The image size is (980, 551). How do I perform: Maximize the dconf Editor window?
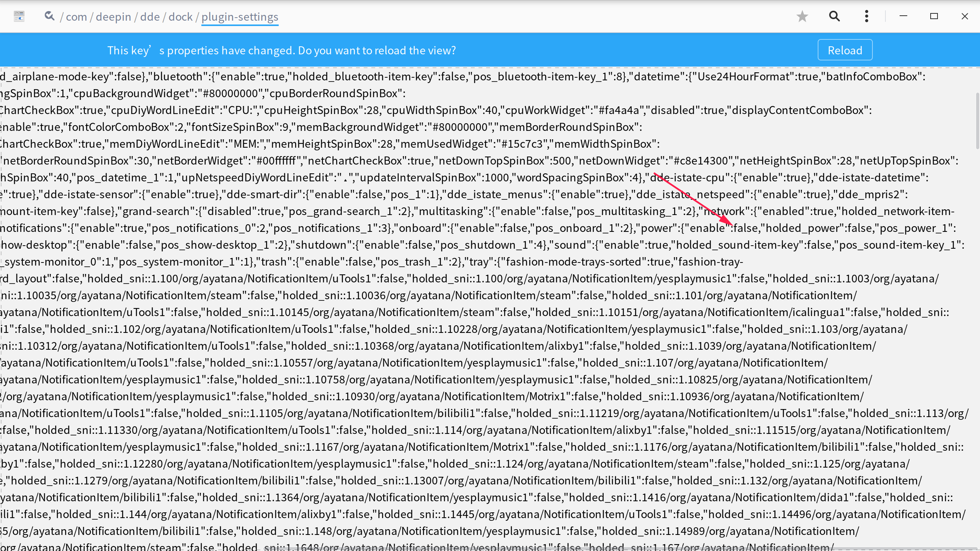934,16
